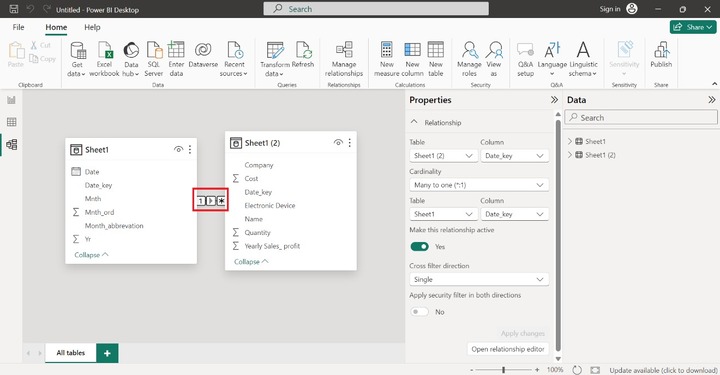Viewport: 720px width, 375px height.
Task: Click Update available in status bar
Action: [663, 370]
